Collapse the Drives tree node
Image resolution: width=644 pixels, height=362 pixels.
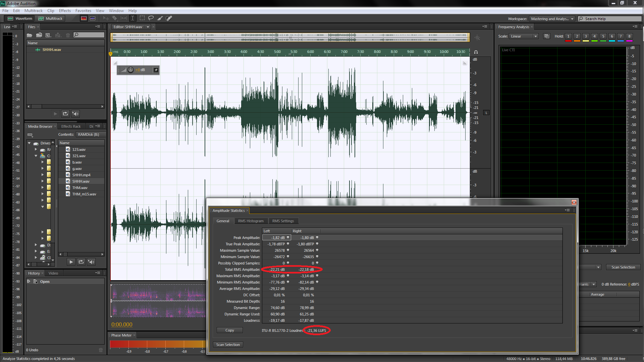coord(30,143)
